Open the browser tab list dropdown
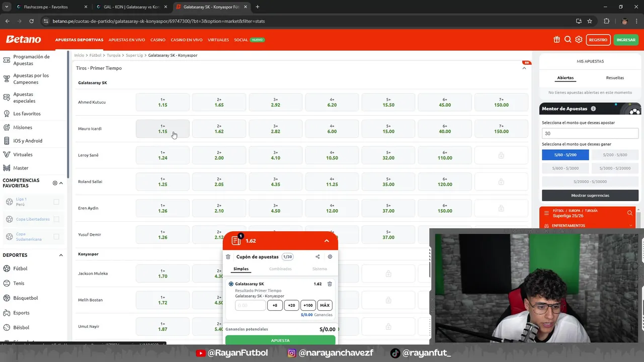Screen dimensions: 644x362 point(7,7)
